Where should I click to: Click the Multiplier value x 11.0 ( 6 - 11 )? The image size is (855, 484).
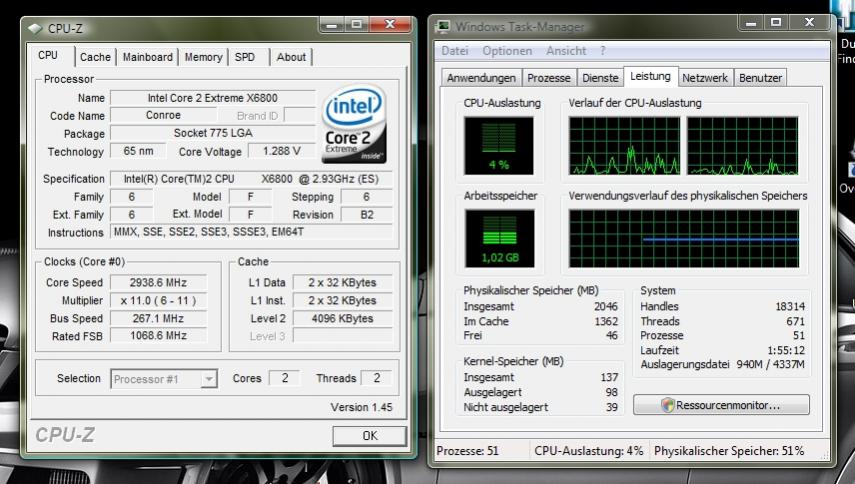[158, 300]
